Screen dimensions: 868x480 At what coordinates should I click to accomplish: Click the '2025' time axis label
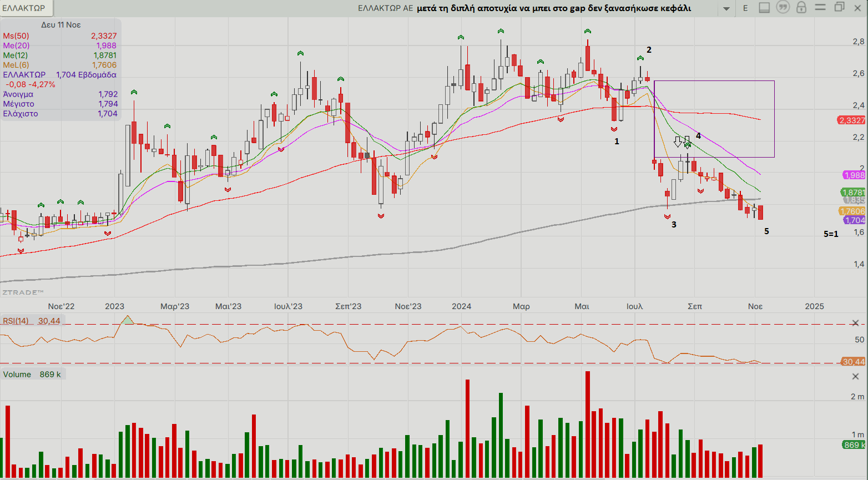814,306
